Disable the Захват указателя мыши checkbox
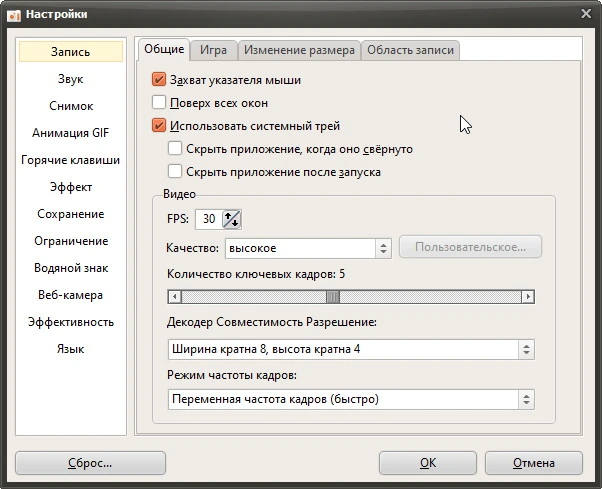 pyautogui.click(x=159, y=80)
